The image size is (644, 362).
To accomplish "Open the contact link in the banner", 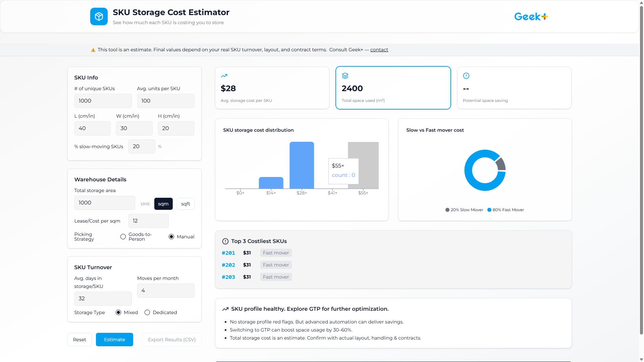I will [x=379, y=50].
